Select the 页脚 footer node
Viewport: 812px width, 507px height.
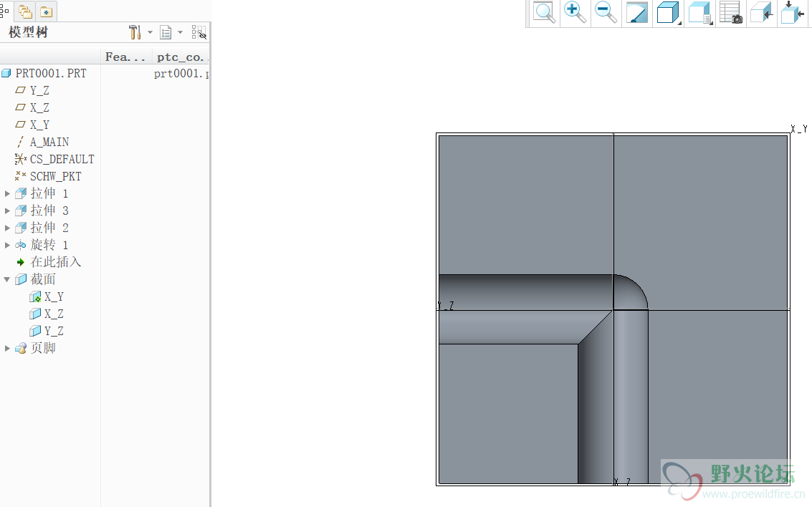(x=42, y=348)
